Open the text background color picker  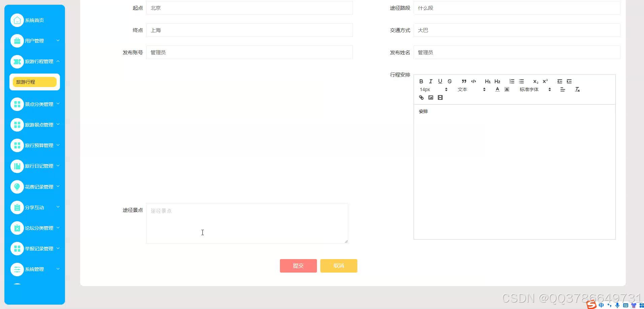coord(507,89)
